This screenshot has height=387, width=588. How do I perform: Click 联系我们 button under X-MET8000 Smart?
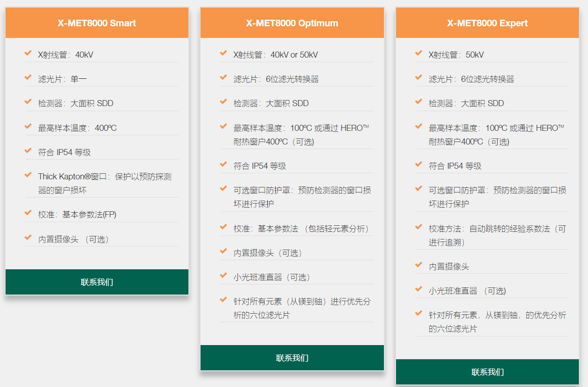pyautogui.click(x=97, y=282)
